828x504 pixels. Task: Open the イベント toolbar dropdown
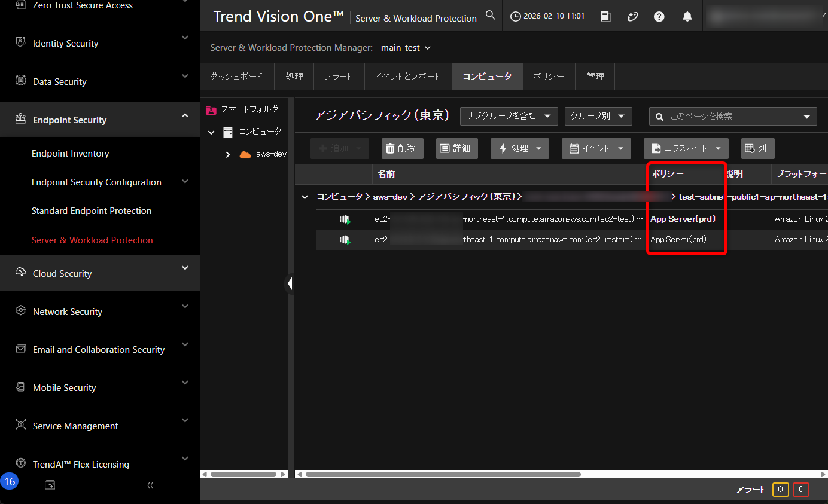[x=596, y=148]
